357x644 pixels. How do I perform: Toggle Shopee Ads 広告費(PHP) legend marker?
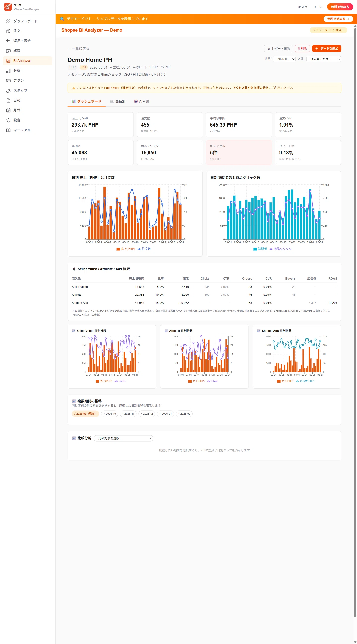[297, 381]
